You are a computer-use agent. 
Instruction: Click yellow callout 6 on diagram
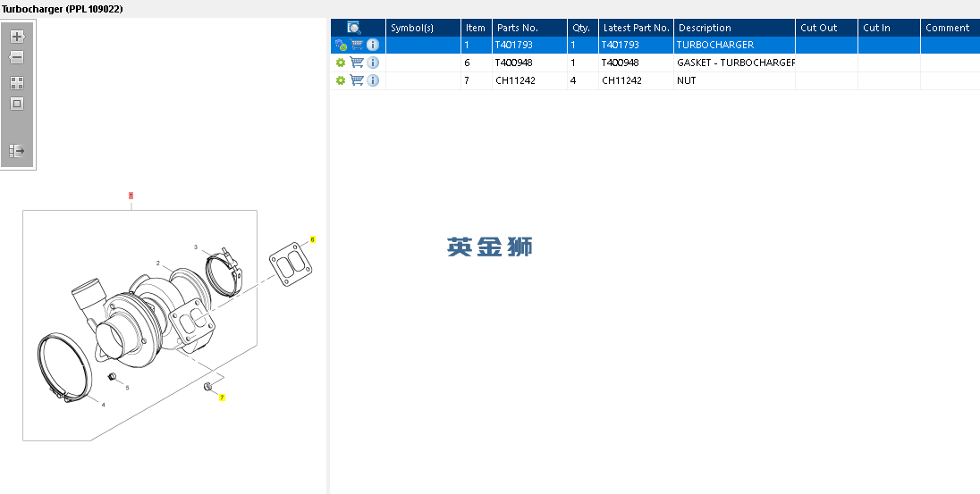(312, 239)
